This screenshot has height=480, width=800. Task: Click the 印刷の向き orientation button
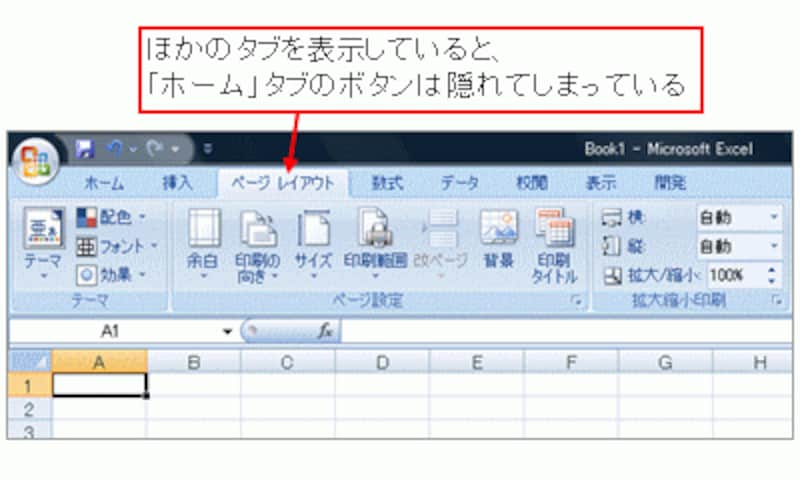(x=258, y=246)
